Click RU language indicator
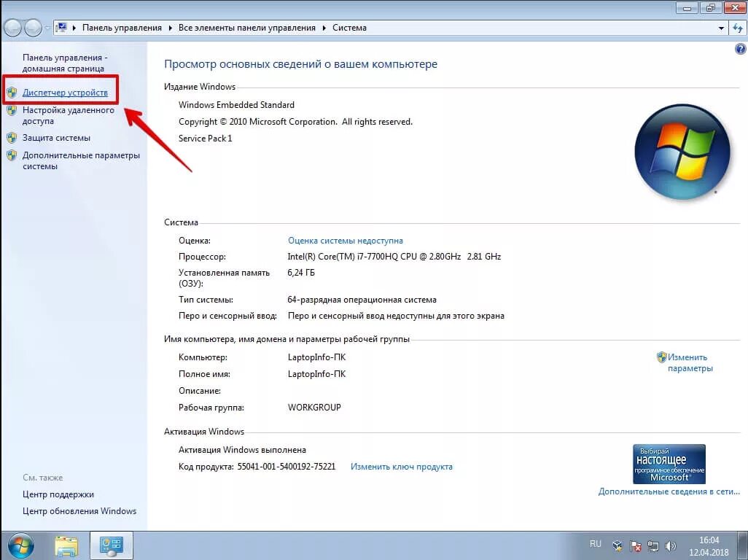This screenshot has height=560, width=748. click(x=596, y=544)
